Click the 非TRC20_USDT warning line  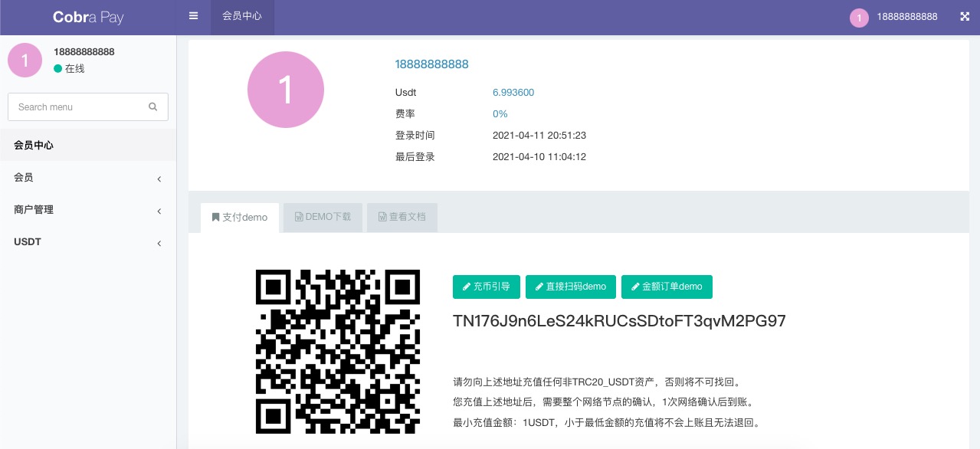(x=598, y=382)
